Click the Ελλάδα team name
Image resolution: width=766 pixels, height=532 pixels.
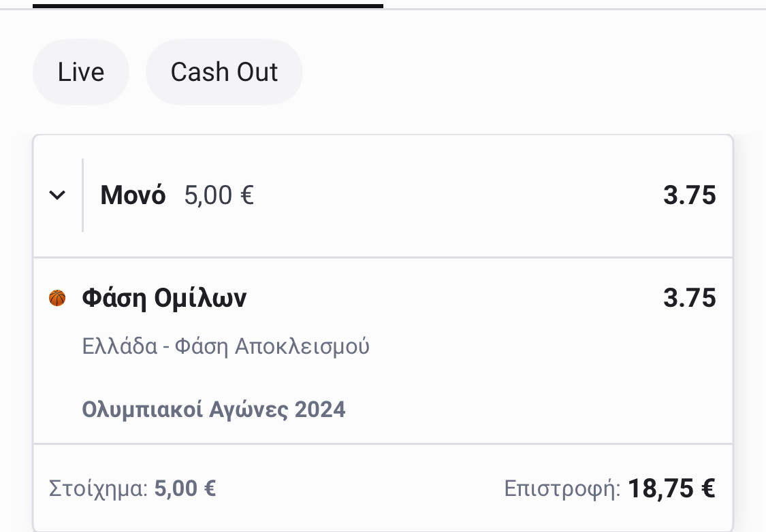119,346
